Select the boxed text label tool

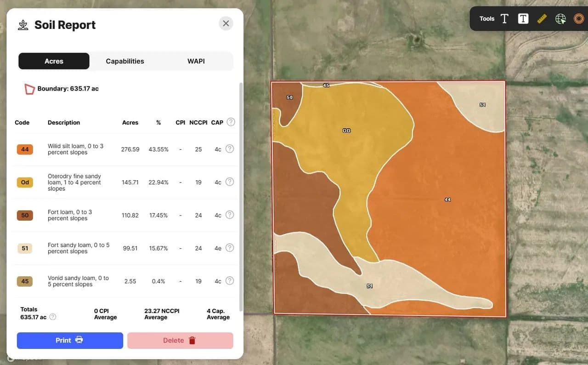pyautogui.click(x=523, y=19)
